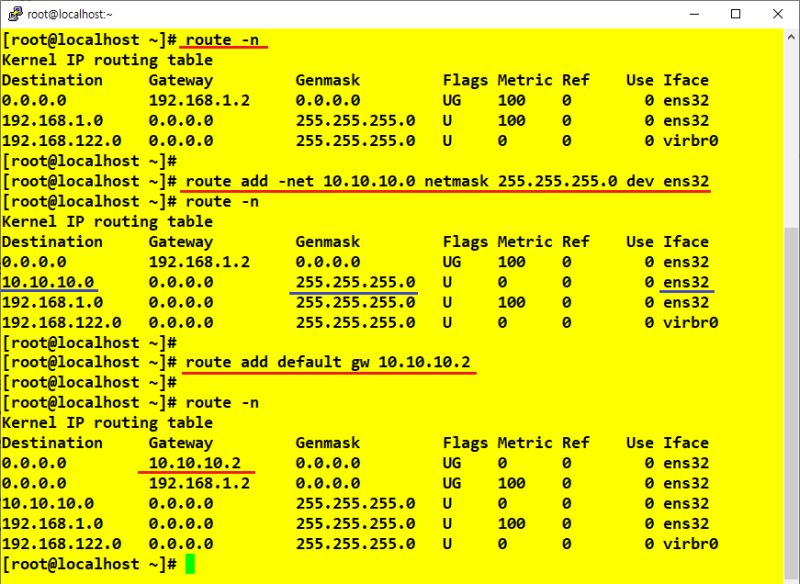Click the root@localhost:~ window title text

click(x=70, y=14)
